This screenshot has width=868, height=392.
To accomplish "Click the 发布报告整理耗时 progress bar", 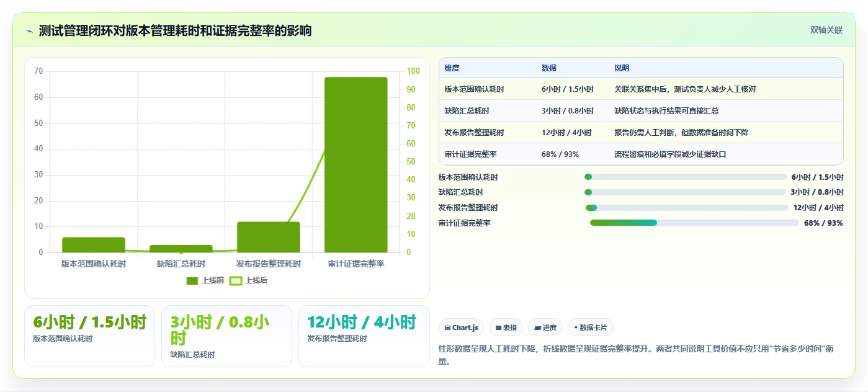I will coord(687,208).
